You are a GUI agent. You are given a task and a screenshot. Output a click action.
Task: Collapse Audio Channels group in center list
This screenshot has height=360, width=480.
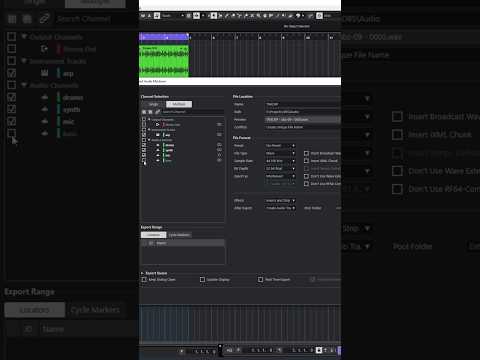[x=149, y=140]
